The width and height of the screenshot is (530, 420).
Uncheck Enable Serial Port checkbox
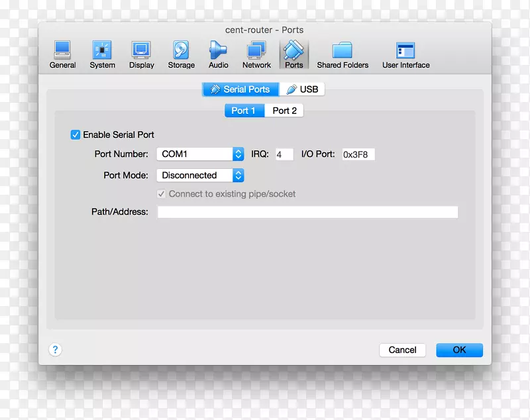76,134
